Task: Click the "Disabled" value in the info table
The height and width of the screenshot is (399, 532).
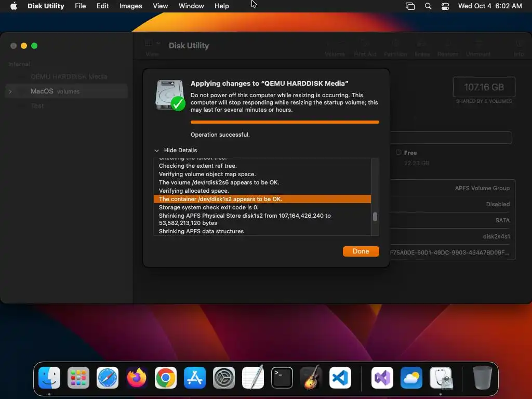Action: click(498, 204)
